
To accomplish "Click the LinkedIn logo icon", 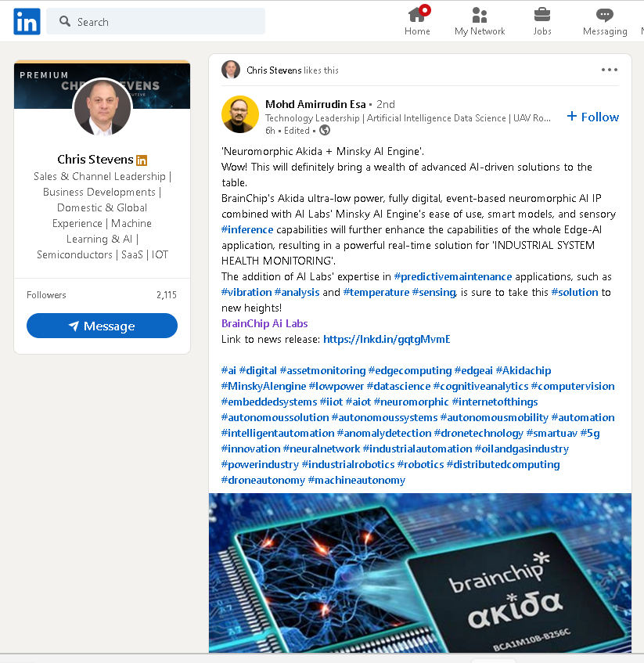I will click(x=27, y=22).
